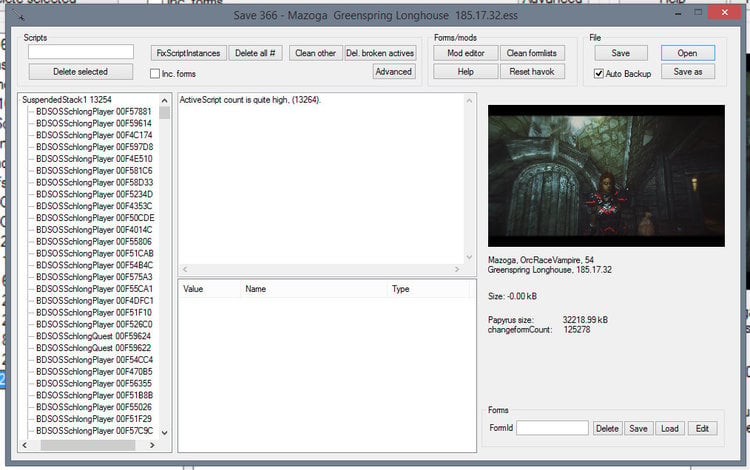Click the Papyrus size value 32218.99 kB
Image resolution: width=750 pixels, height=470 pixels.
585,320
